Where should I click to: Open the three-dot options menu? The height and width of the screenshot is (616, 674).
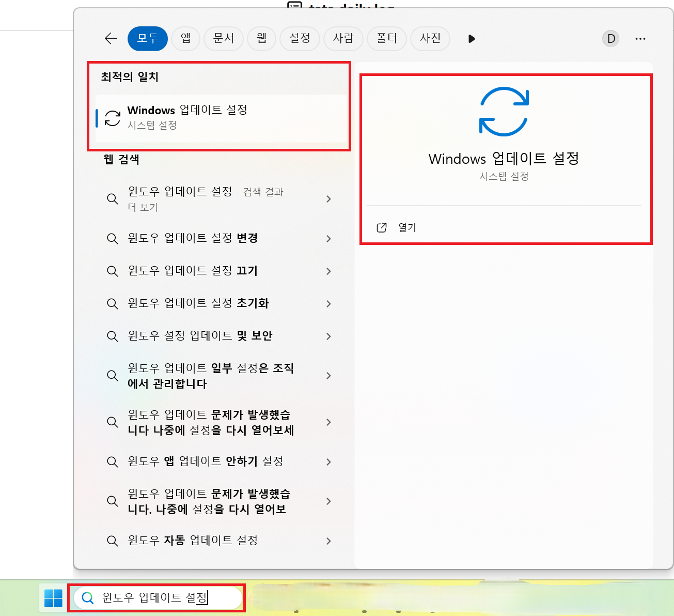[640, 39]
